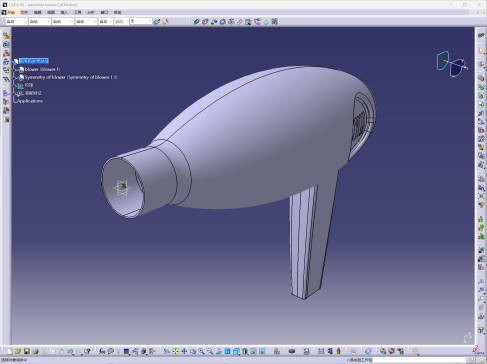Select the Pan view tool
Screen dimensions: 487x364
click(184, 351)
